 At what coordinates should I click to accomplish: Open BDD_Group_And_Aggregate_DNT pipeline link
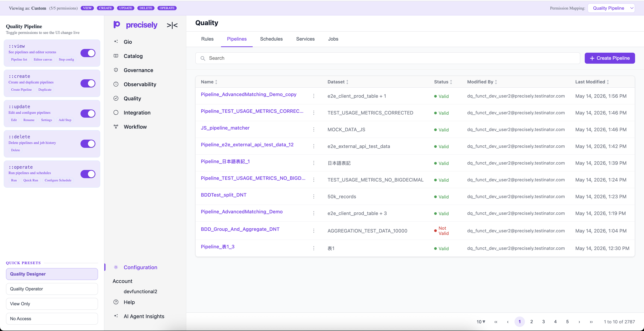(240, 229)
